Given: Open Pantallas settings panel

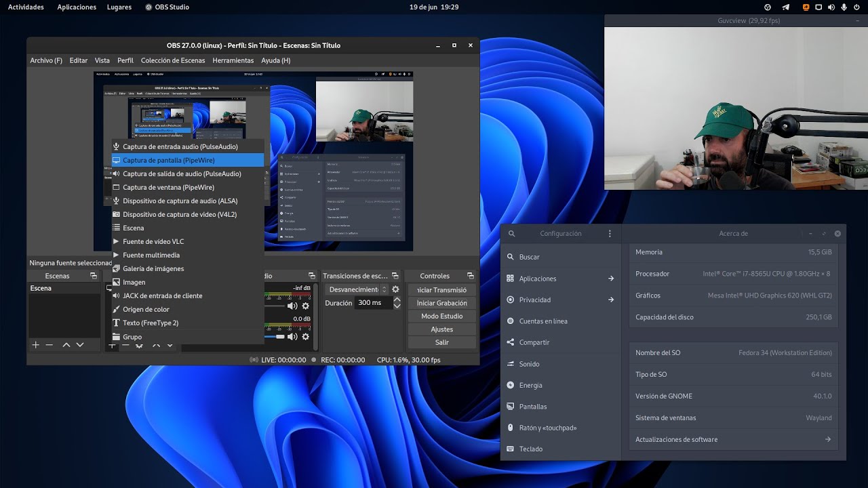Looking at the screenshot, I should pos(561,407).
